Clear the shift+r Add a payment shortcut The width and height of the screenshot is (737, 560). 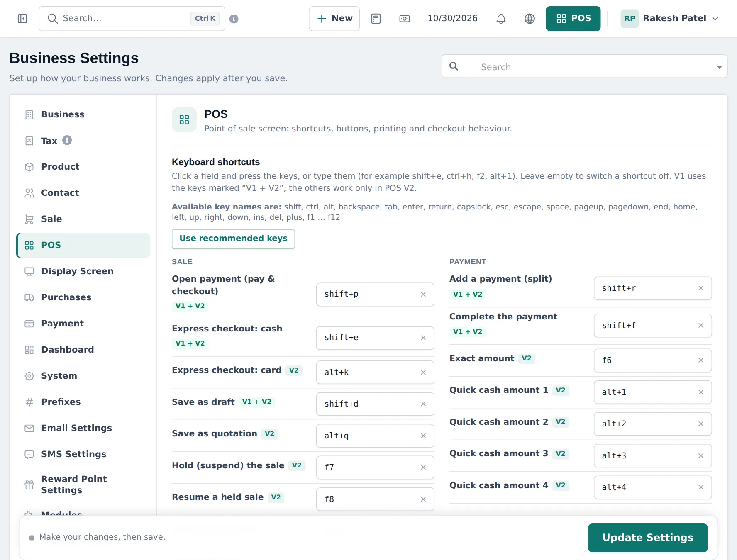pos(701,288)
